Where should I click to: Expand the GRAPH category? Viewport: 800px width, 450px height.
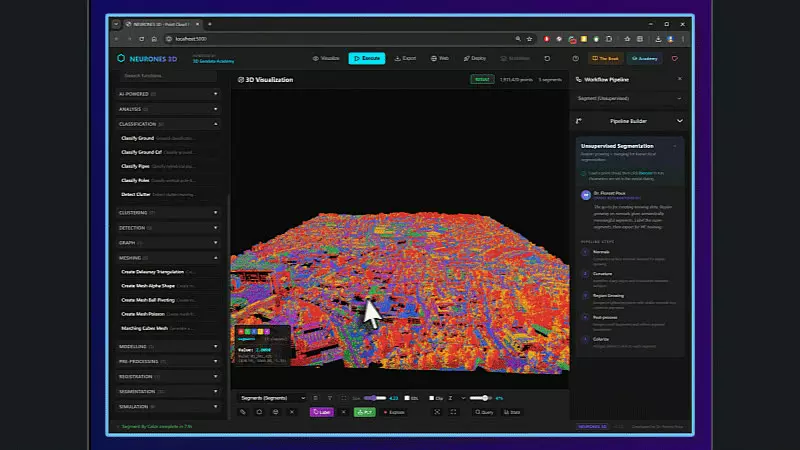coord(168,243)
